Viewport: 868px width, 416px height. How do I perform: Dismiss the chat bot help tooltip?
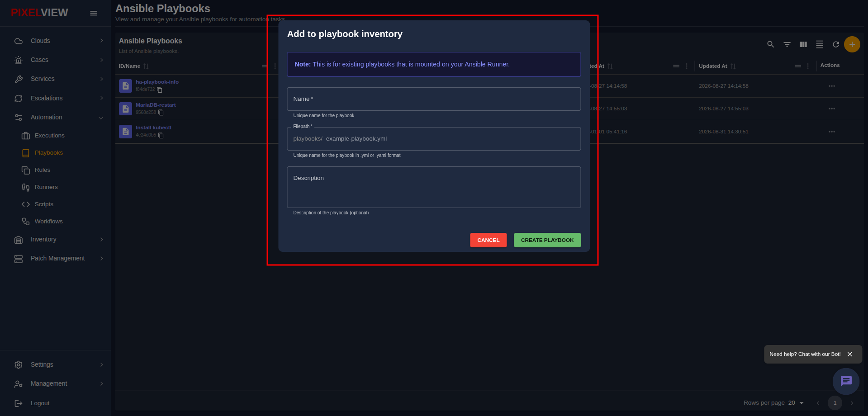[x=850, y=355]
